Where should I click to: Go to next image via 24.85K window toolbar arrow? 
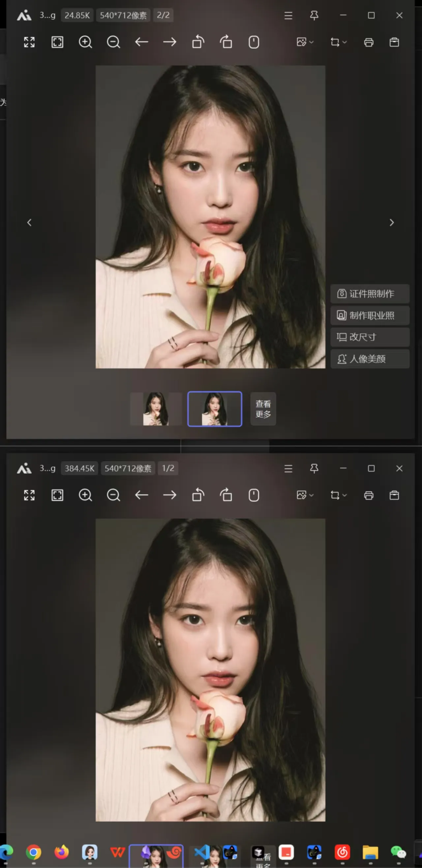pyautogui.click(x=169, y=42)
